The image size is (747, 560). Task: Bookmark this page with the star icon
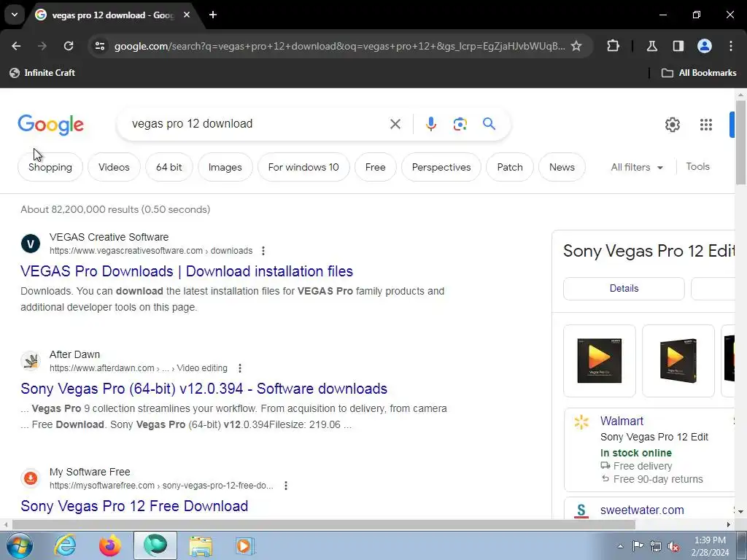[x=576, y=46]
